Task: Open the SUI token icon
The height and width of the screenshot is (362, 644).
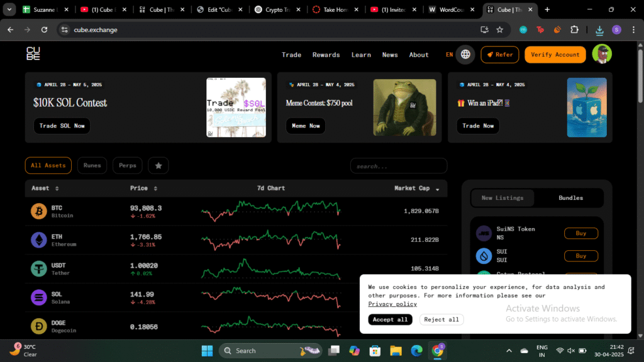Action: (x=484, y=256)
